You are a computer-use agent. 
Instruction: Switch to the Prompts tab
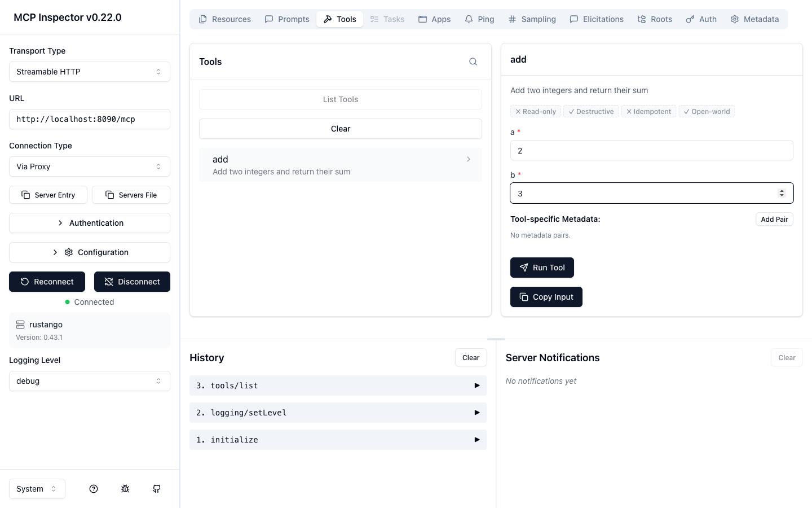point(287,19)
